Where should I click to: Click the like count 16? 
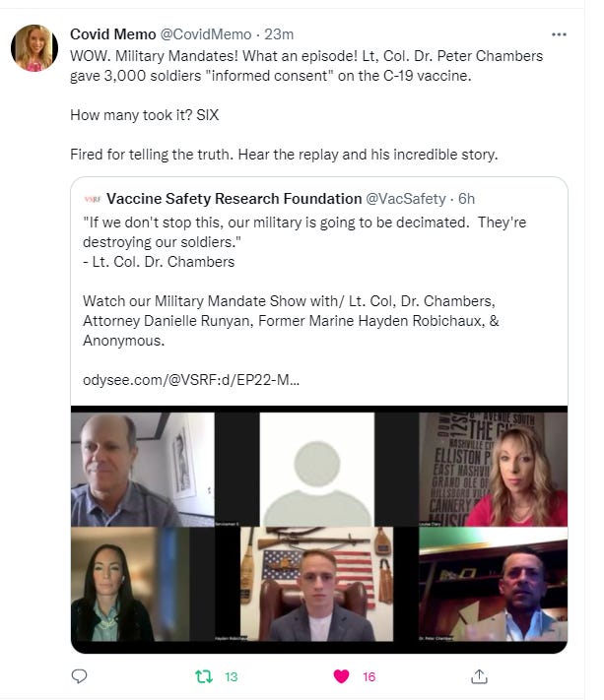tap(369, 676)
